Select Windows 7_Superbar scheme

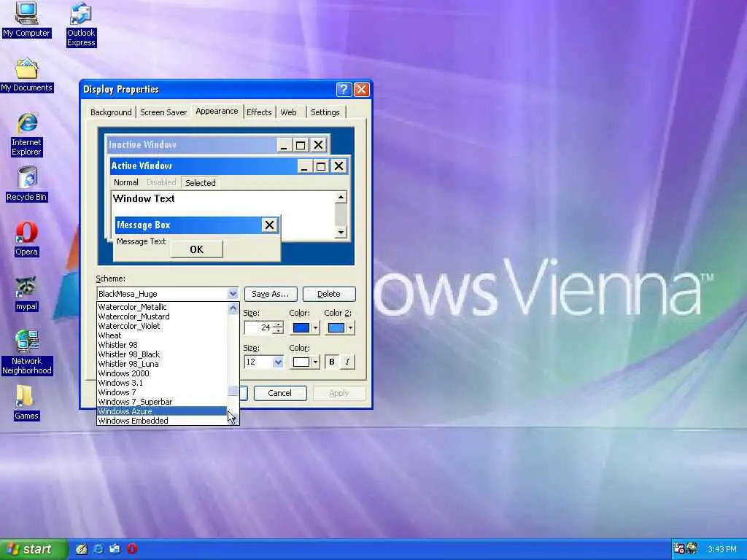point(162,402)
